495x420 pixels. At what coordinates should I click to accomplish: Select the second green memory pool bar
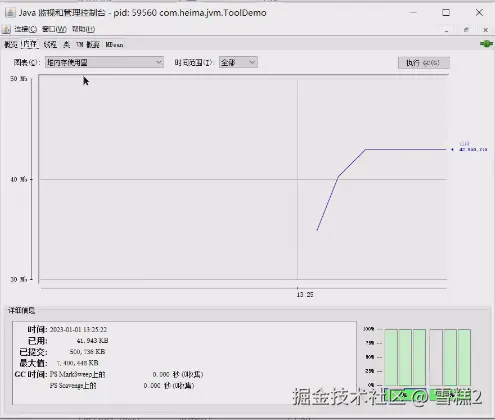[405, 357]
